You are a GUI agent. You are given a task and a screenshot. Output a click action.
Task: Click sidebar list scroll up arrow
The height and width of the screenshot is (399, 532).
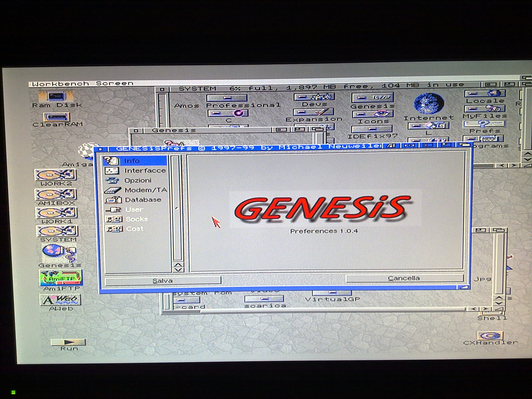[x=178, y=265]
